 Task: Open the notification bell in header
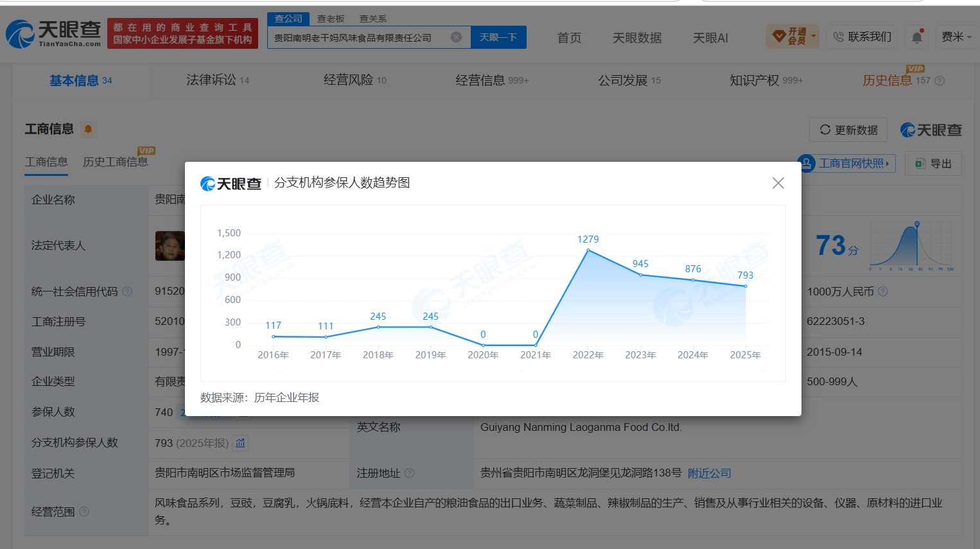917,37
